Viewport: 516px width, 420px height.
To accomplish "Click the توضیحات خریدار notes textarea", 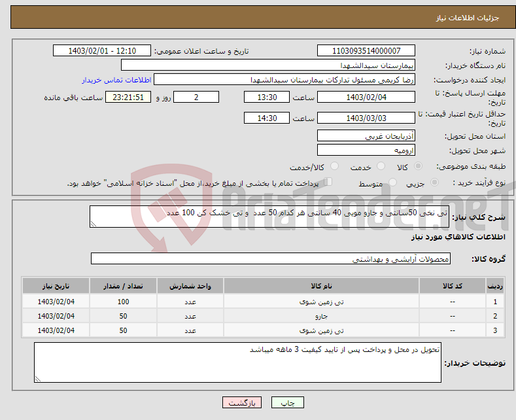I will [x=237, y=362].
